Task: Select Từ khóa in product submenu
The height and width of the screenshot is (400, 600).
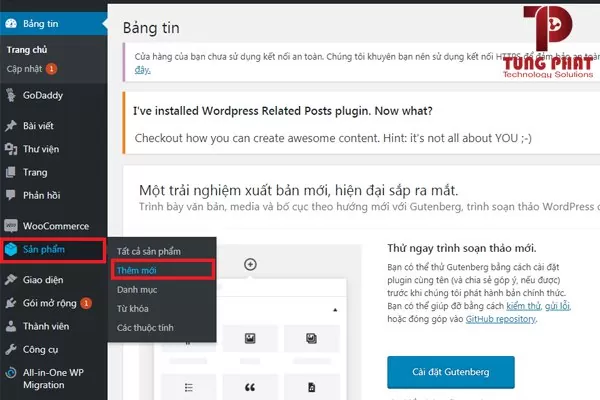Action: 132,309
